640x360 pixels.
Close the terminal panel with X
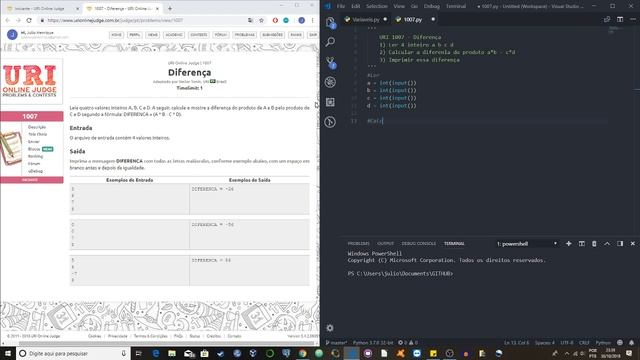click(633, 244)
